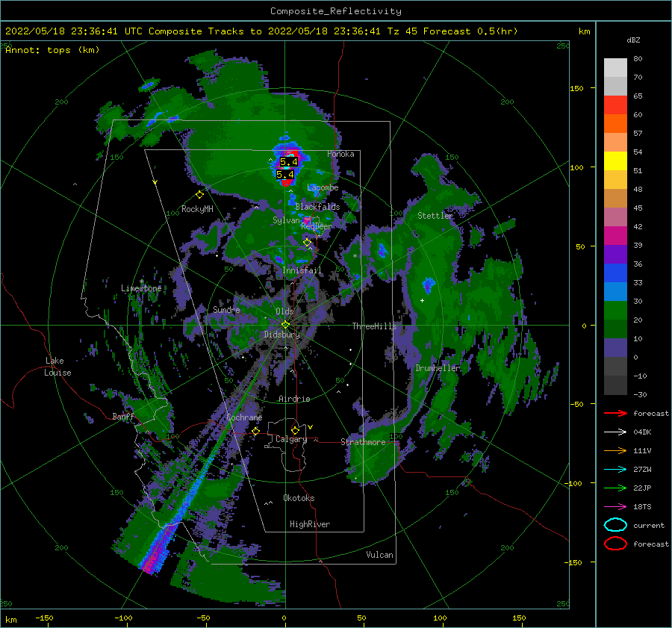The width and height of the screenshot is (672, 628).
Task: Click the Banff label
Action: pyautogui.click(x=123, y=416)
